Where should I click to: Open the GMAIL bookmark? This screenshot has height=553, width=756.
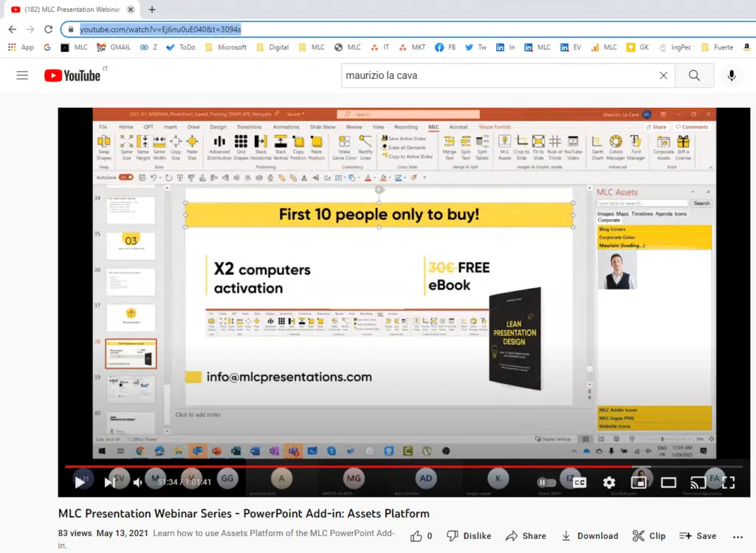point(113,47)
